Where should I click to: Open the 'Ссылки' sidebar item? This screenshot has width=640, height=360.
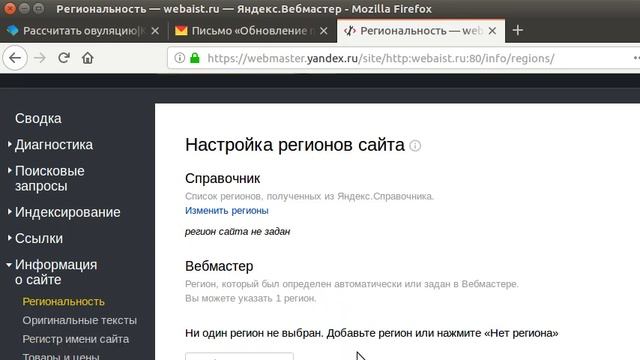tap(39, 238)
